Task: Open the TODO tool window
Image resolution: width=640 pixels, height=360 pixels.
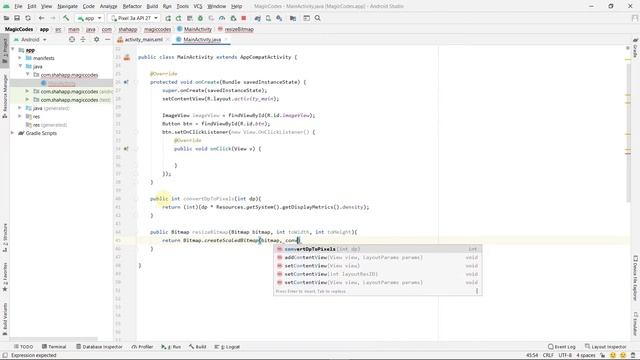Action: [23, 347]
